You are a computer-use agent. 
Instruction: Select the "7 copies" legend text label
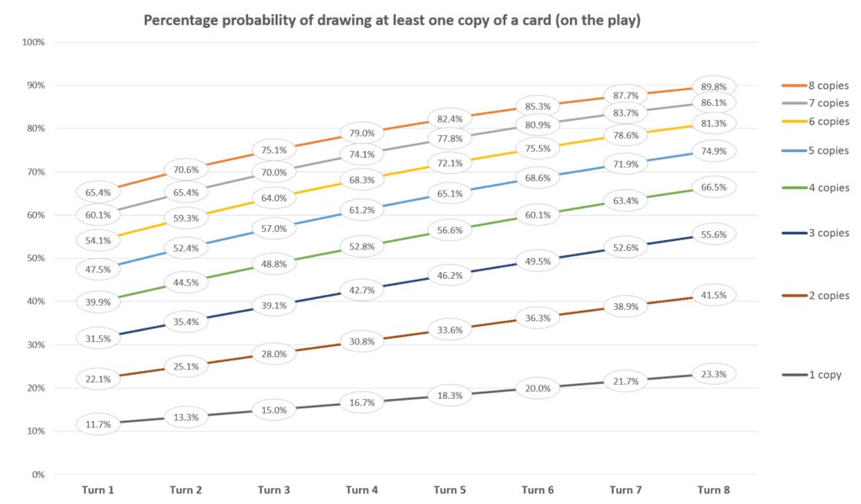pyautogui.click(x=827, y=103)
